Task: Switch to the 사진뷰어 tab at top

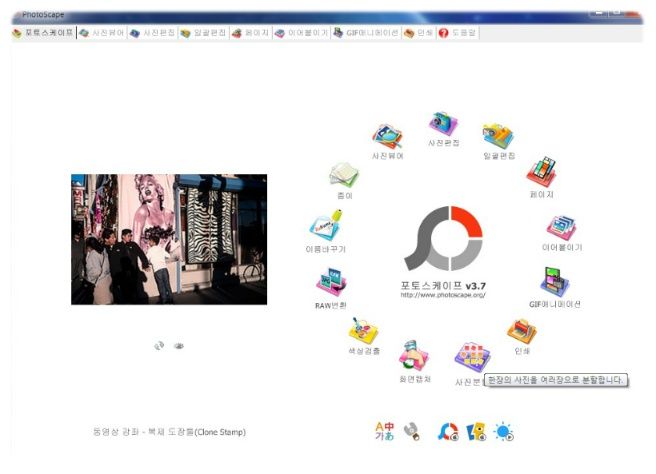Action: (x=102, y=33)
